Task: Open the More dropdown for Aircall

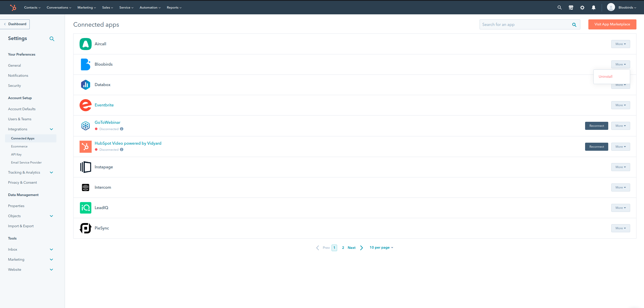Action: pyautogui.click(x=621, y=44)
